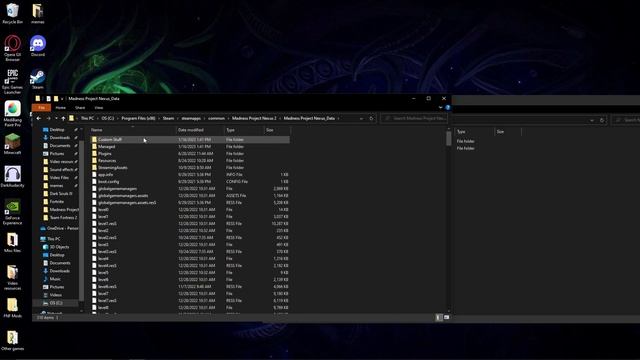
Task: Click Madness Project Nexus 2 breadcrumb
Action: click(x=254, y=118)
